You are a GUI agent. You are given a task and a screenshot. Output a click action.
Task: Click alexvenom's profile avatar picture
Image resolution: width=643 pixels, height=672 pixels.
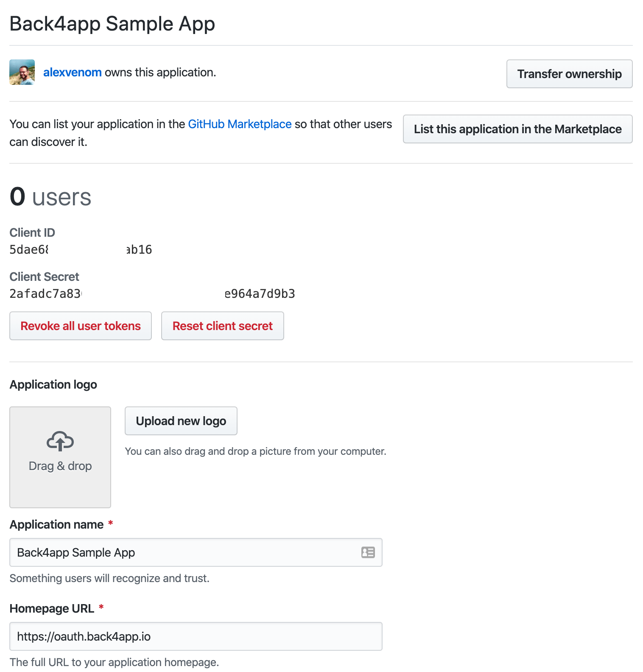click(22, 72)
